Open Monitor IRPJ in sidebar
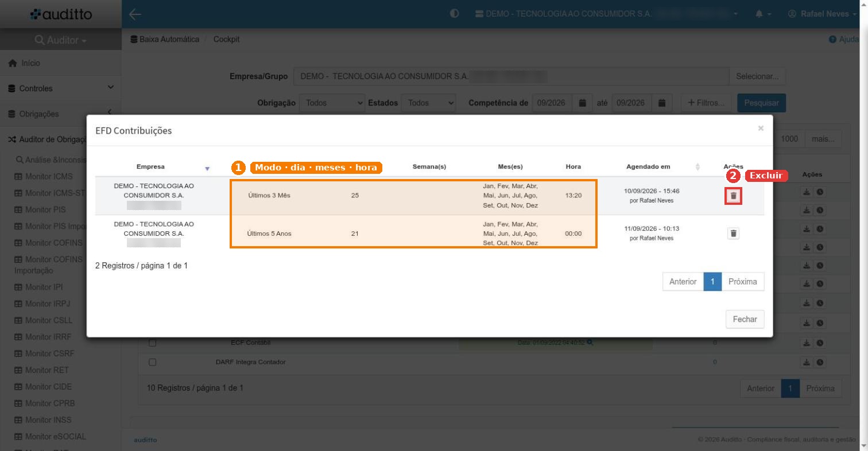This screenshot has width=868, height=451. pyautogui.click(x=42, y=304)
